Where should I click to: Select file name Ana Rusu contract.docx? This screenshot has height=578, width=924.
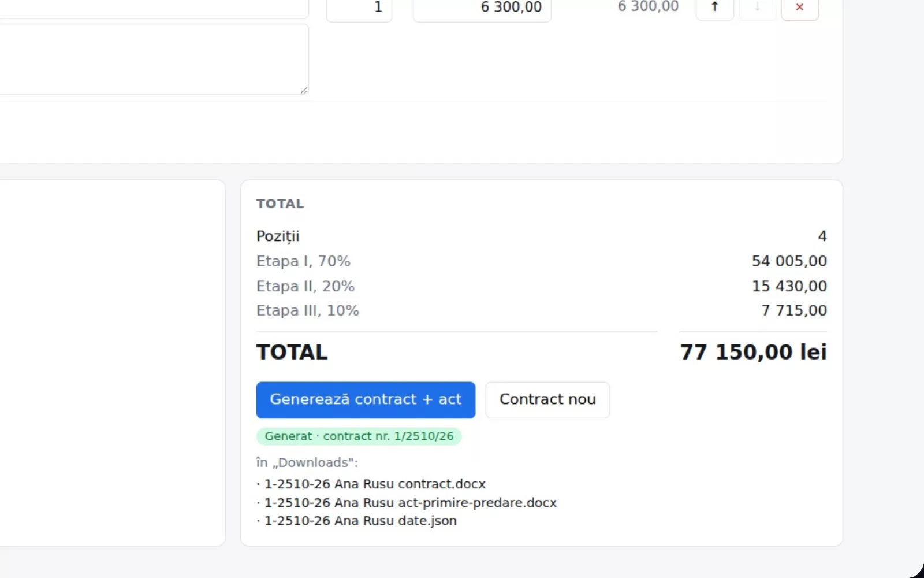click(375, 484)
